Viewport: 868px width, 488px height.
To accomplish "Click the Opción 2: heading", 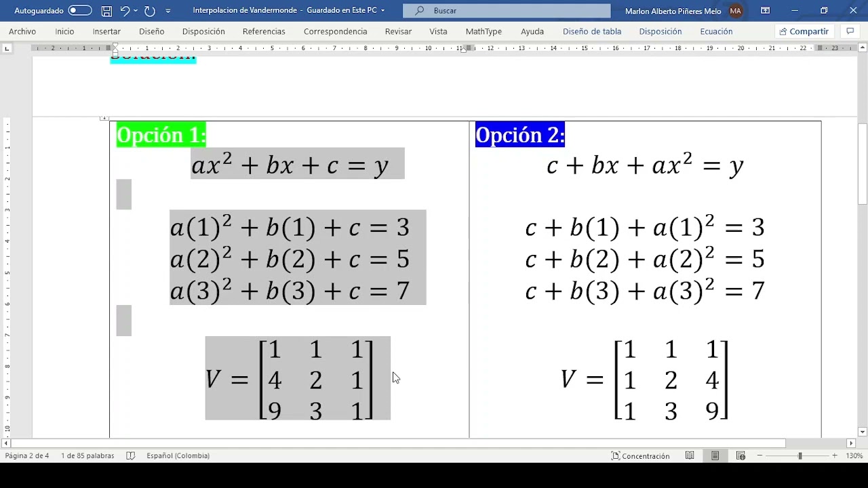I will click(x=520, y=135).
